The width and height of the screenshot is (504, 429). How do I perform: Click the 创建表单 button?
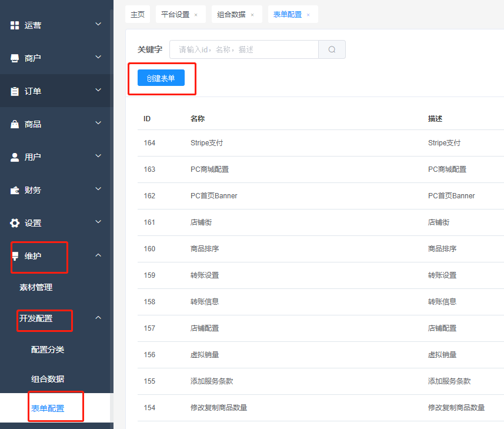[x=161, y=78]
